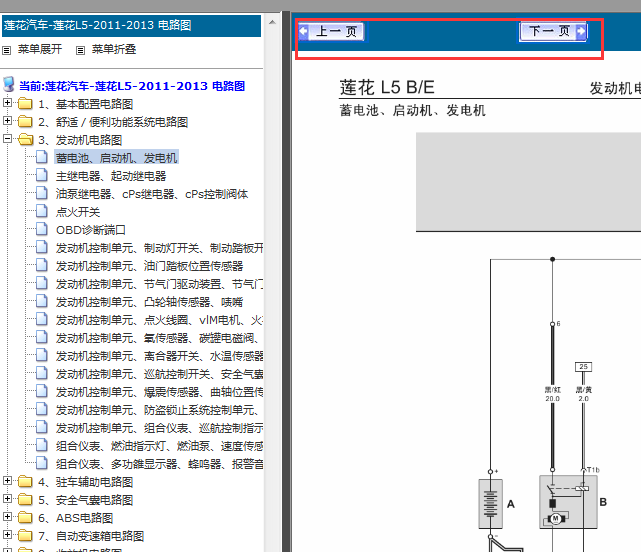Collapse folder 3、发动机电路图
Screen dimensions: 641x552
click(7, 139)
